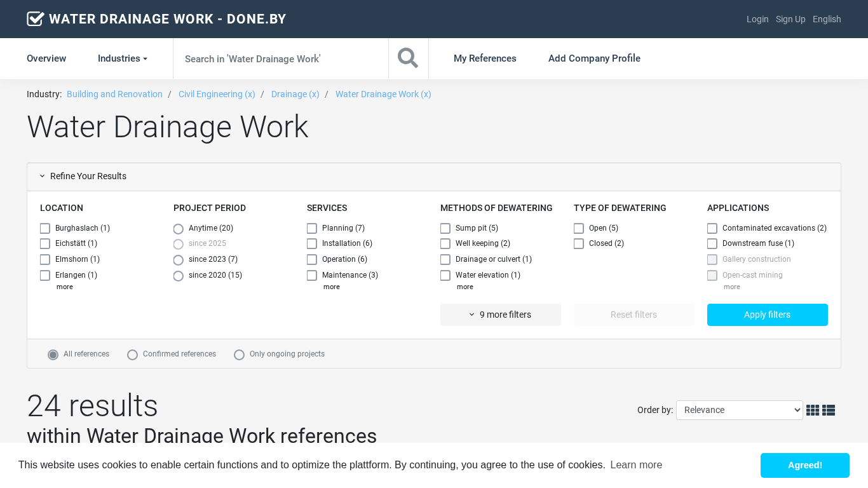Go to My References

point(485,58)
